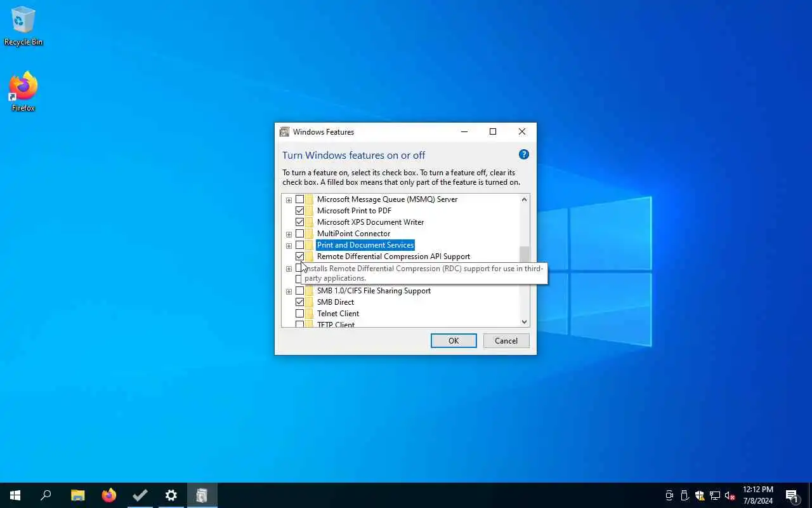This screenshot has width=812, height=508.
Task: Click the Microsoft Print to PDF folder icon
Action: click(x=309, y=211)
